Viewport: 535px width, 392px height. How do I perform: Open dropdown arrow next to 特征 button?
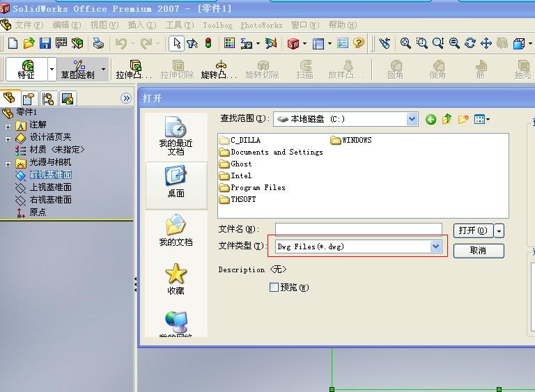point(52,69)
